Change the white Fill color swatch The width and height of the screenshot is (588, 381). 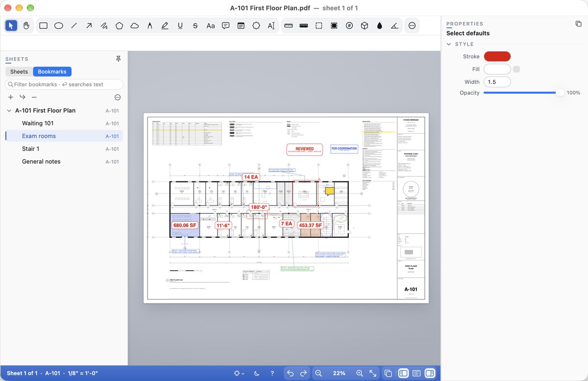coord(497,69)
